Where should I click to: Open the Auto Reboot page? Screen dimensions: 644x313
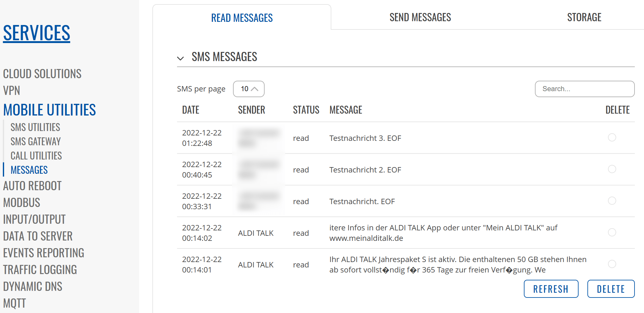coord(32,186)
